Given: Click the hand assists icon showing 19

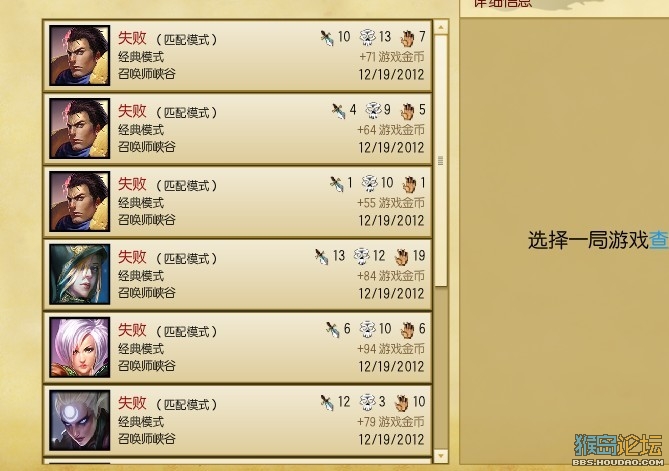Looking at the screenshot, I should [401, 257].
